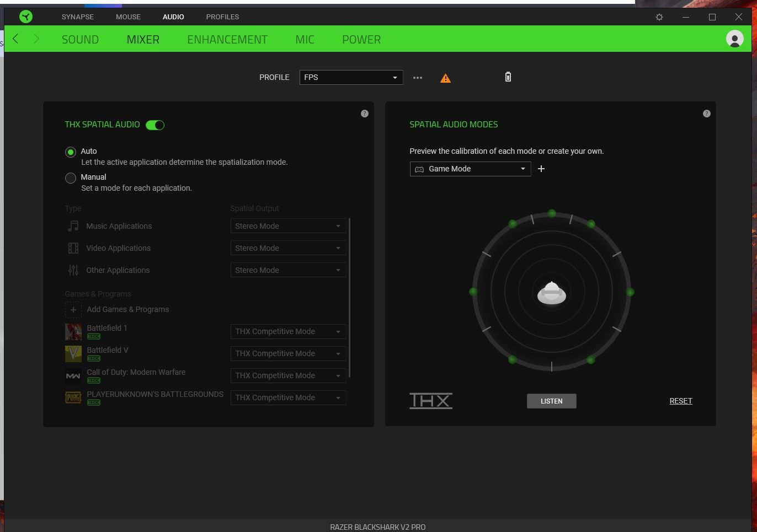This screenshot has width=757, height=532.
Task: Toggle THX Spatial Audio switch
Action: [x=155, y=125]
